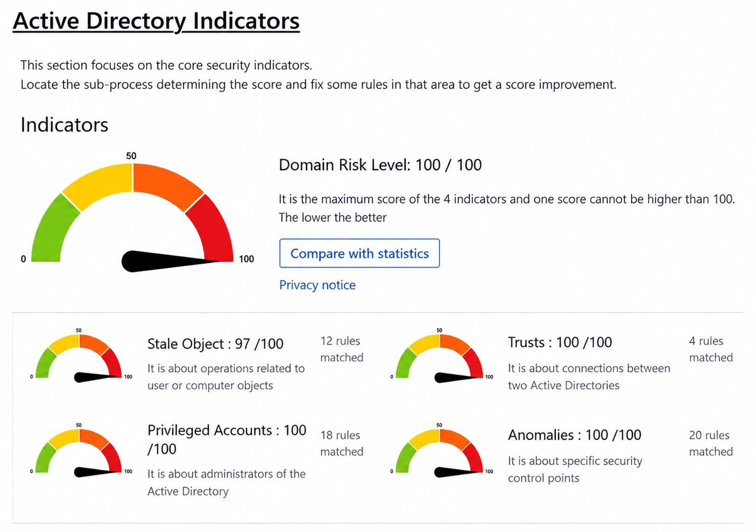Image resolution: width=756 pixels, height=532 pixels.
Task: Select the Privileged Accounts gauge chart
Action: pos(81,450)
